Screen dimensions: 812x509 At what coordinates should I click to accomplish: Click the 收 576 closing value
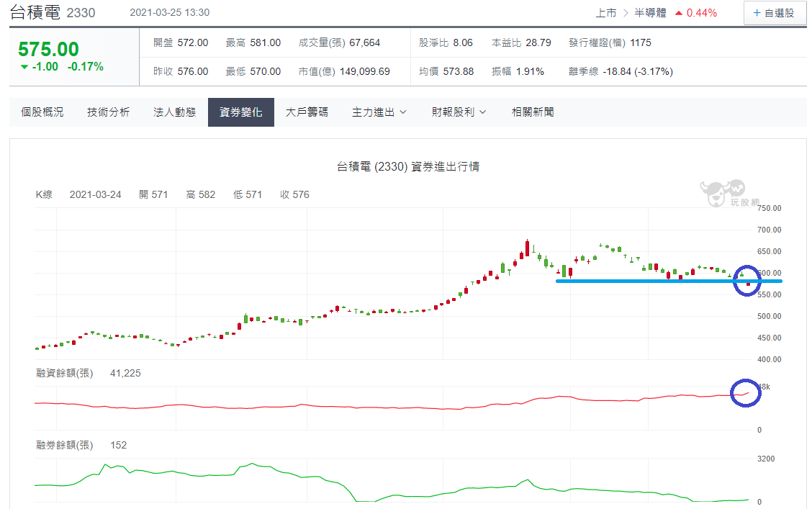294,194
